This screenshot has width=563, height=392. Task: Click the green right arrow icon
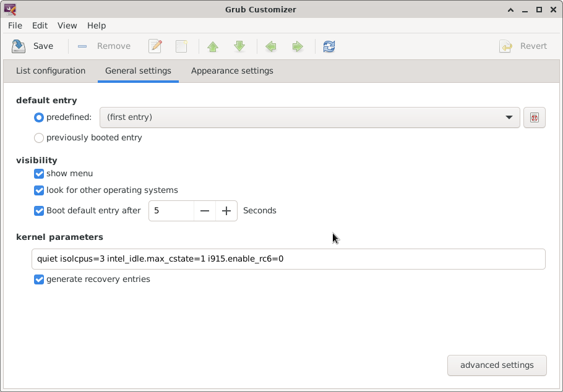[298, 46]
